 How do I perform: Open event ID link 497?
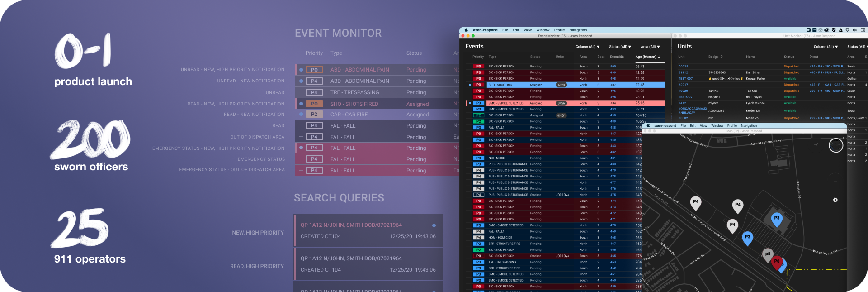(x=613, y=85)
